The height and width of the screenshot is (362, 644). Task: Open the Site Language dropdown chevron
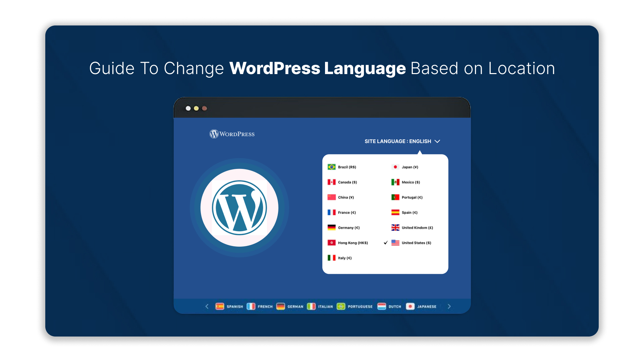(x=437, y=141)
